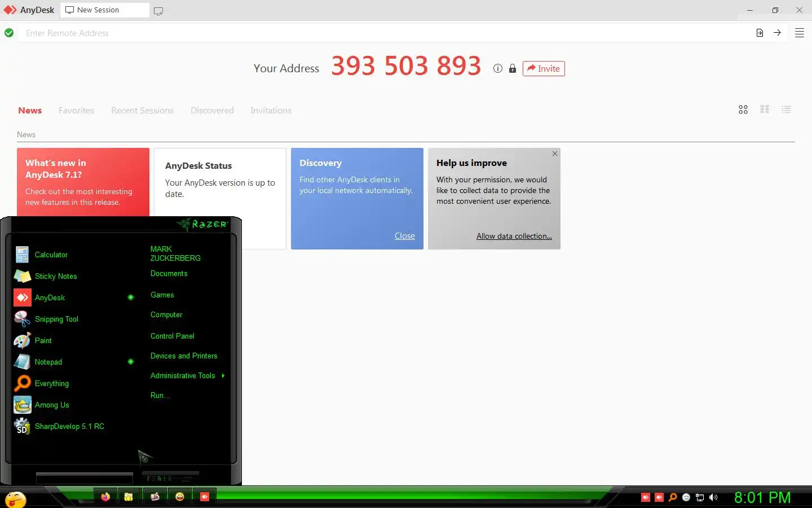Click the Invite button
Viewport: 812px width, 508px height.
(544, 68)
